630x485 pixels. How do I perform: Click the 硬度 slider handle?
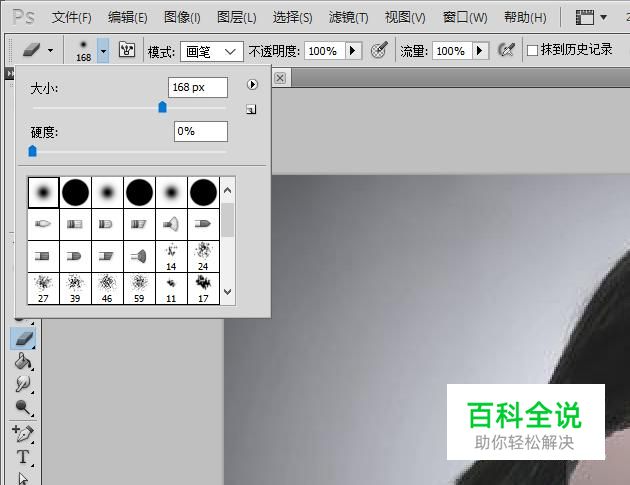32,151
